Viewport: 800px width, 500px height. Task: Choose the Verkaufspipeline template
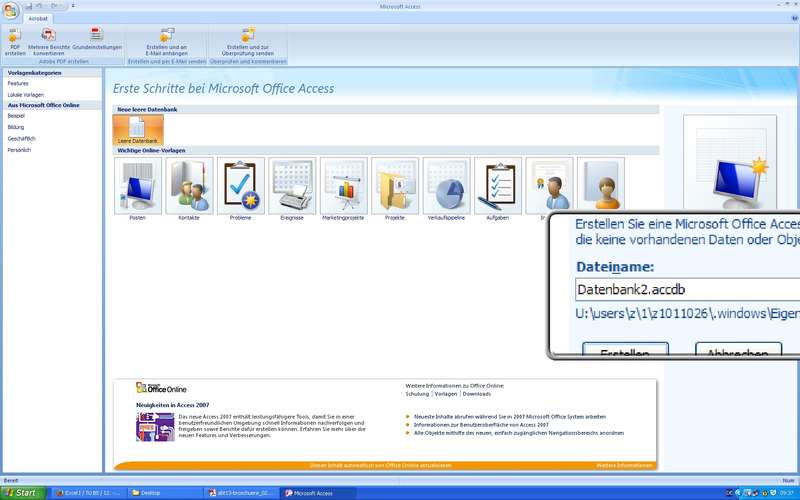tap(446, 189)
